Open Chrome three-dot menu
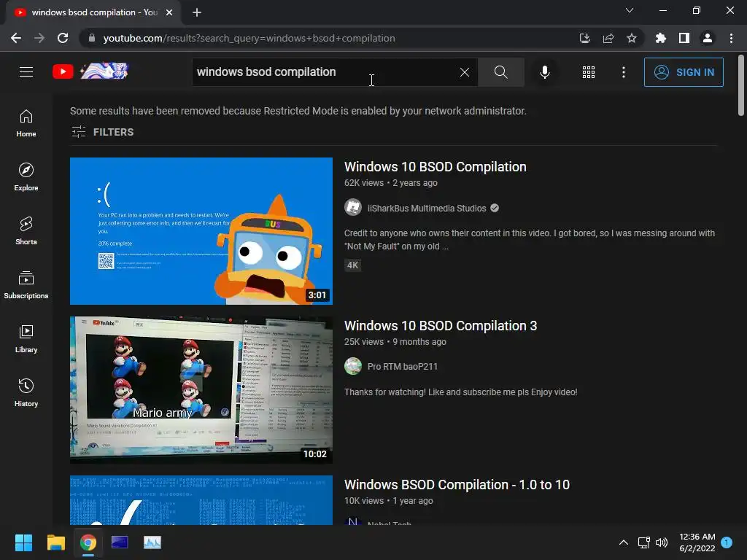The height and width of the screenshot is (560, 747). tap(731, 38)
